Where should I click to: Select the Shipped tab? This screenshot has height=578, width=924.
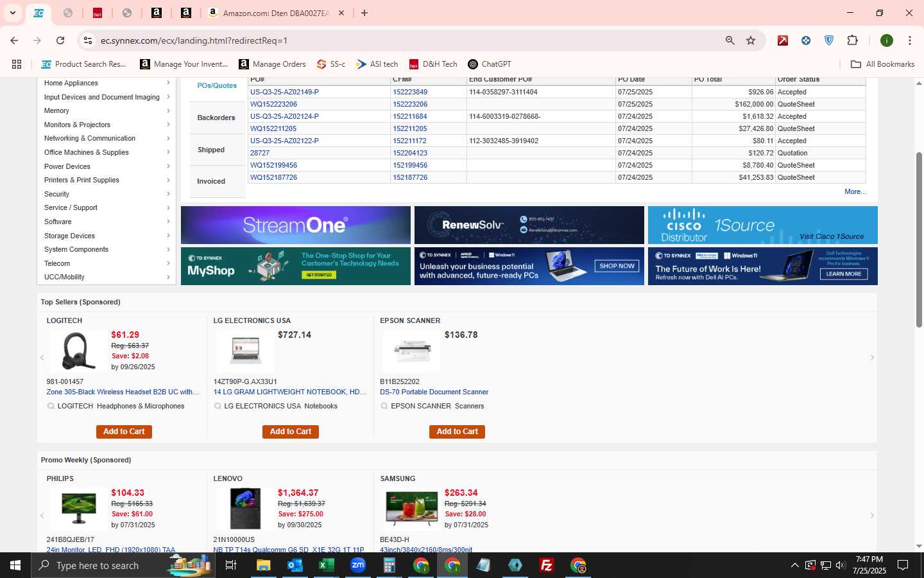(x=211, y=150)
